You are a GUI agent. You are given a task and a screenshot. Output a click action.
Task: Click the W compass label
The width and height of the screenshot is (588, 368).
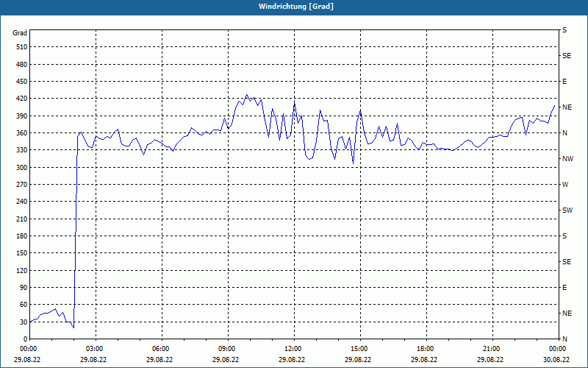click(x=565, y=185)
